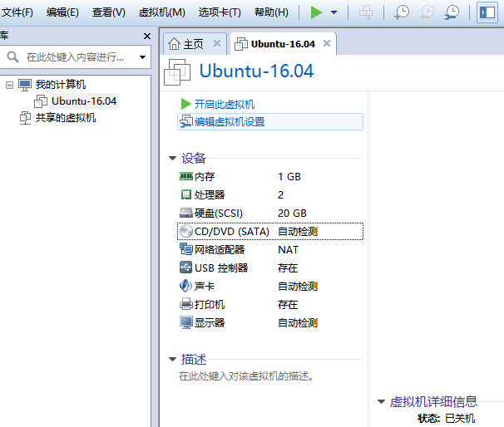Click the 声卡 speaker icon
The width and height of the screenshot is (504, 427).
(185, 286)
